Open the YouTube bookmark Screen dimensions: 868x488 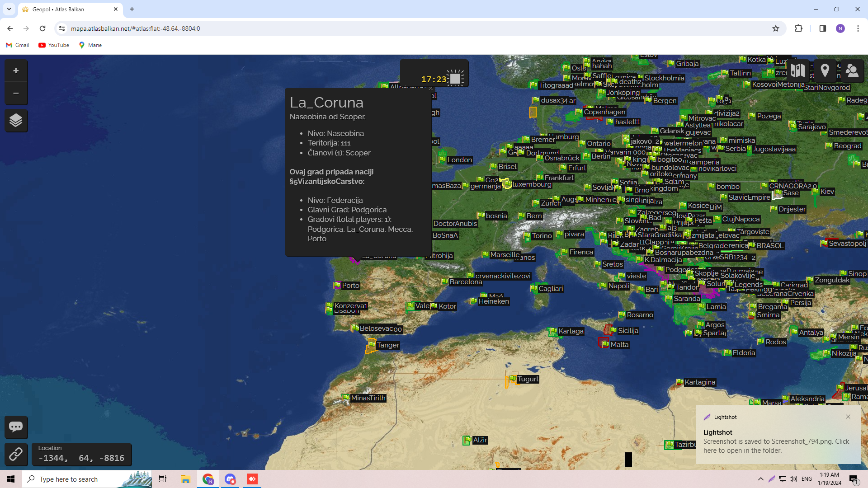tap(54, 45)
